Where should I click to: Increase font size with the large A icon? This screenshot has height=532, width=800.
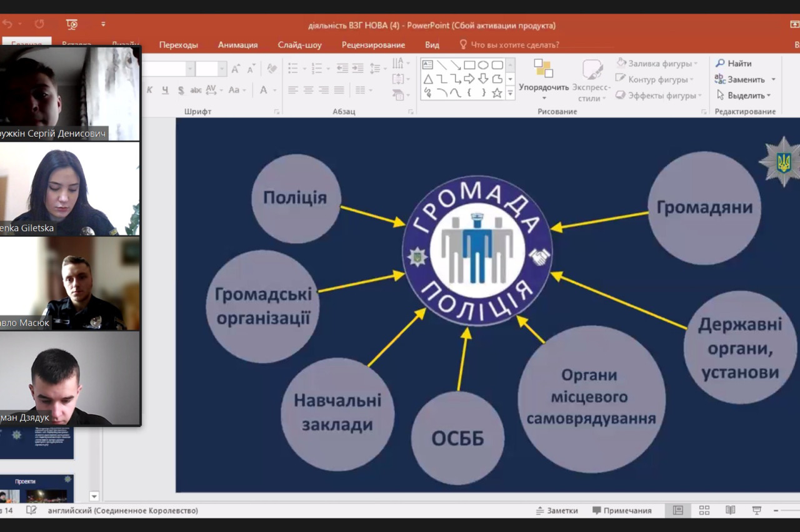tap(235, 69)
